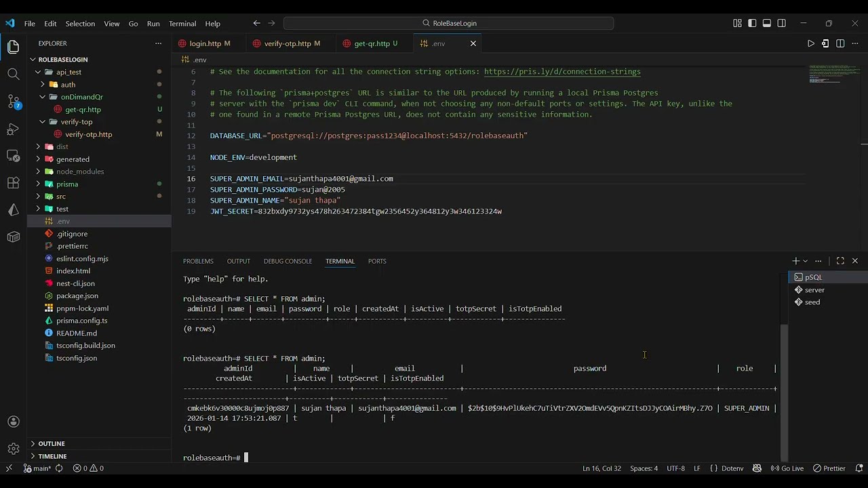Click the Go Live status bar button
The width and height of the screenshot is (868, 488).
[x=786, y=468]
